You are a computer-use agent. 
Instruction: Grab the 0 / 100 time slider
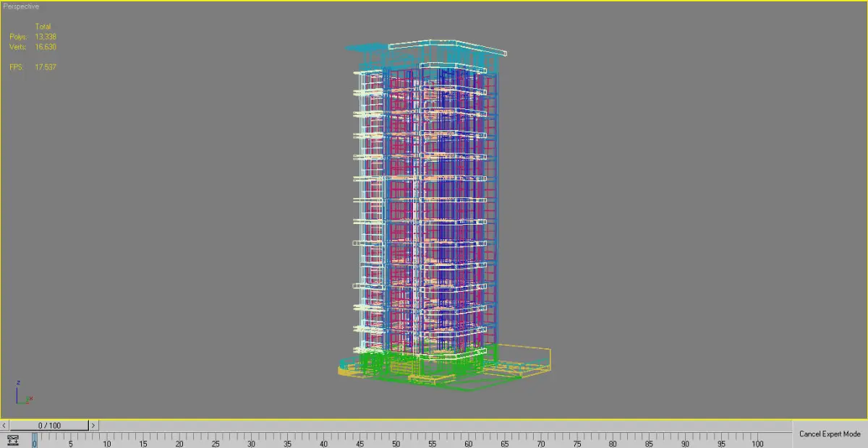click(49, 426)
